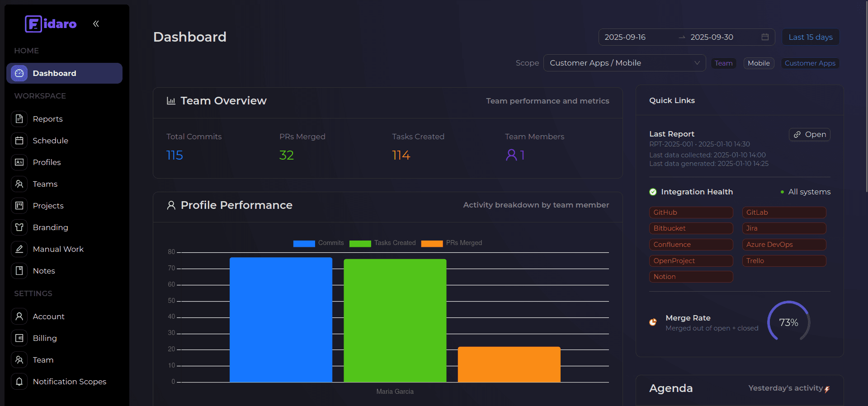
Task: Toggle PRs Merged series in legend
Action: tap(452, 243)
